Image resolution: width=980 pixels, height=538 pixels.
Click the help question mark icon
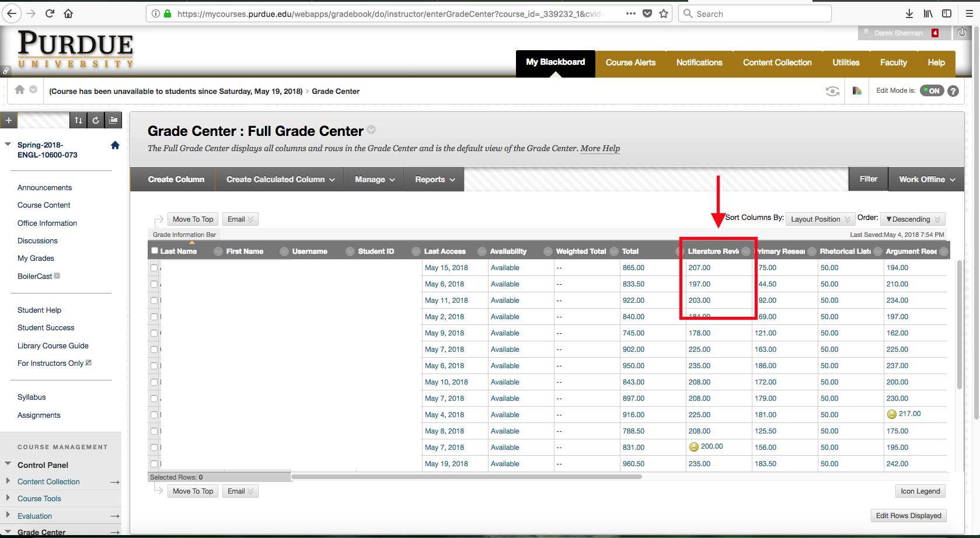(953, 91)
